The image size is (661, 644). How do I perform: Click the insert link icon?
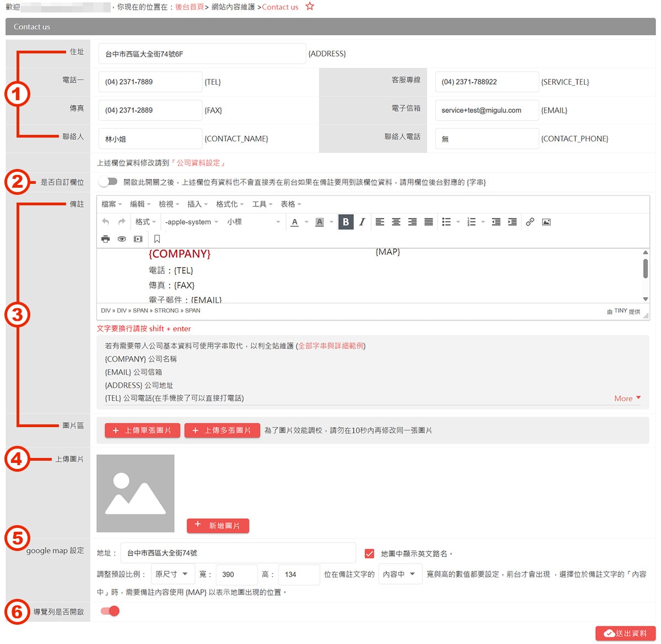pyautogui.click(x=530, y=222)
